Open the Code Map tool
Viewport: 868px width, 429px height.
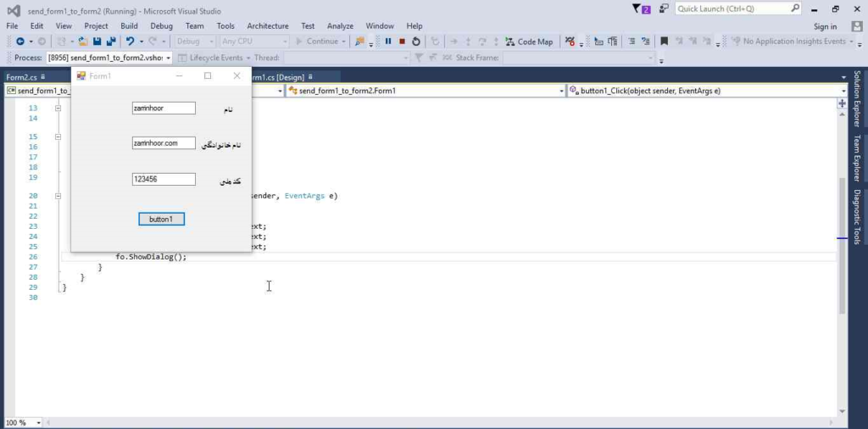(x=529, y=42)
